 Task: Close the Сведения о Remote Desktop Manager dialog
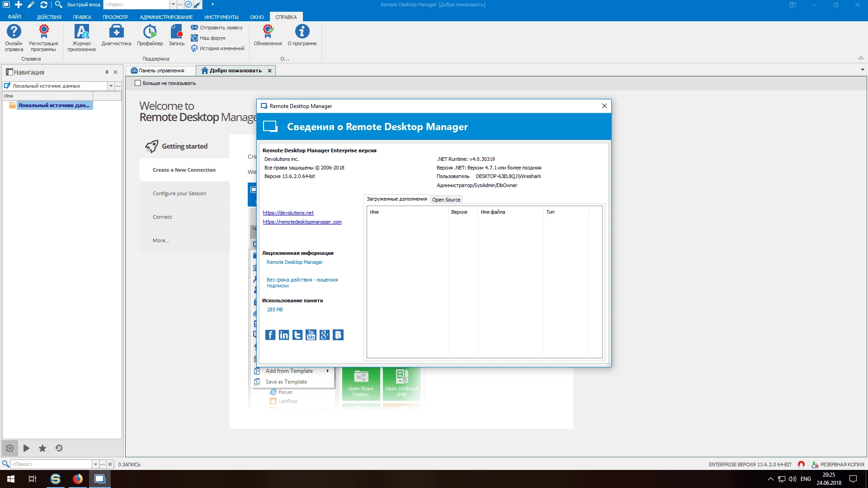tap(604, 106)
